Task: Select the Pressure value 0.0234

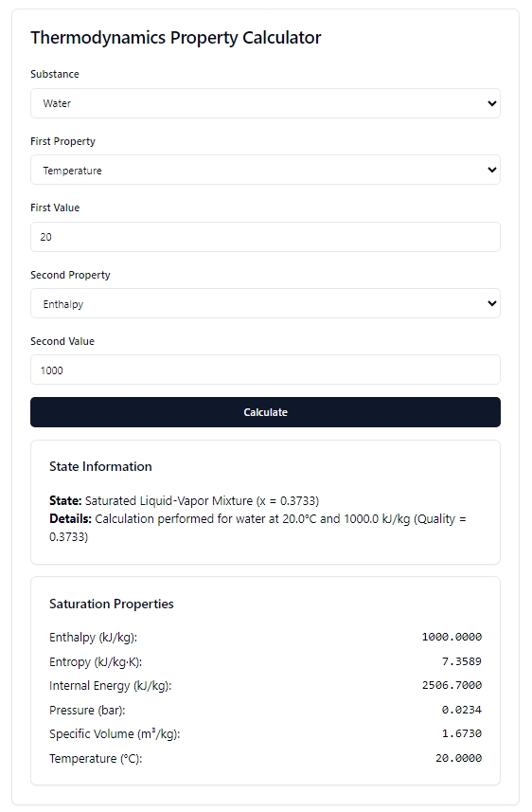Action: point(462,710)
